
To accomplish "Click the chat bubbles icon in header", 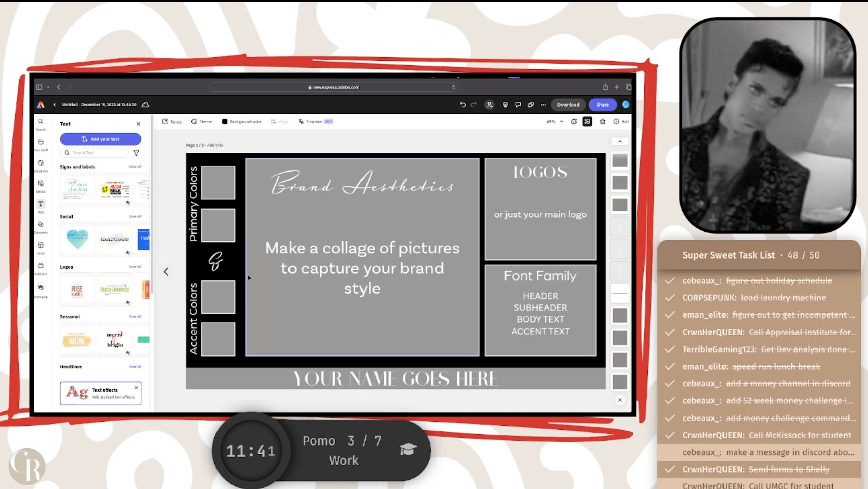I will [x=531, y=105].
